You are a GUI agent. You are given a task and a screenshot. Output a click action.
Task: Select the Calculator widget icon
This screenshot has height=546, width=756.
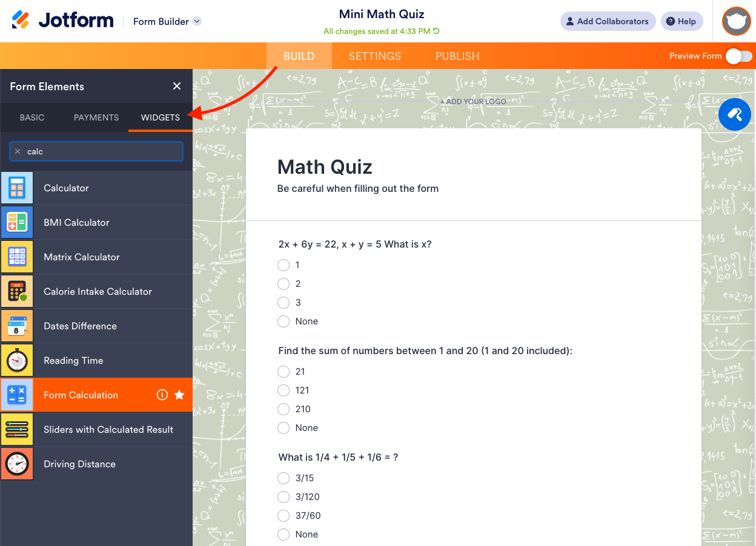pyautogui.click(x=17, y=188)
